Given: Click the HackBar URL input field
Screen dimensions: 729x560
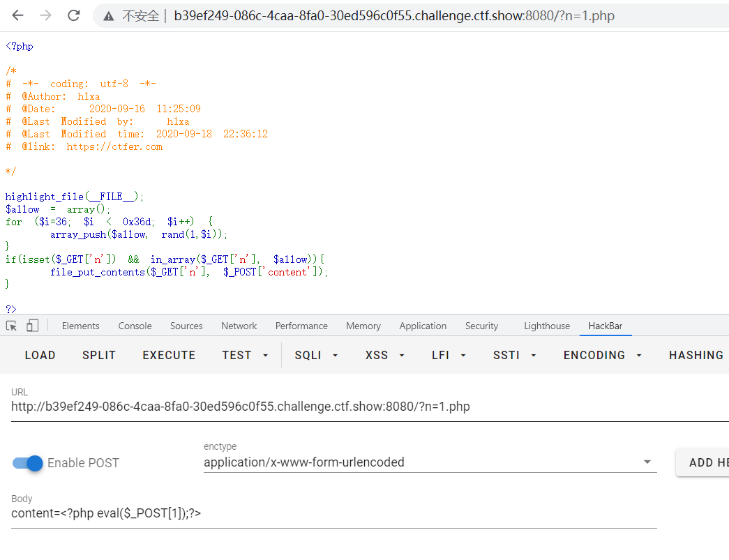Looking at the screenshot, I should click(x=370, y=407).
